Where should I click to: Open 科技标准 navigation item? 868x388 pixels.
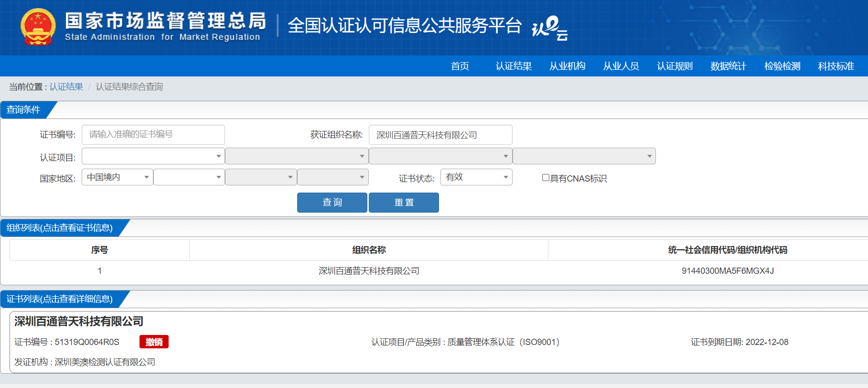pos(836,66)
